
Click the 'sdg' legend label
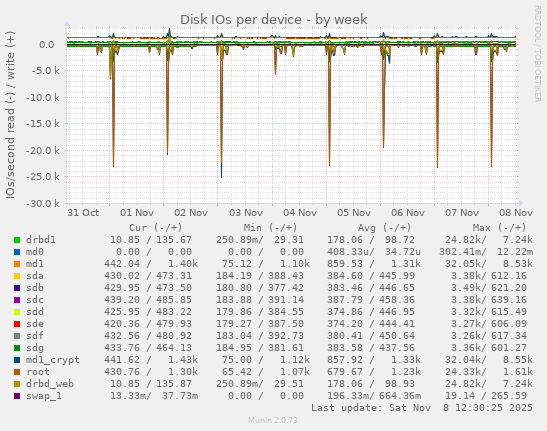pyautogui.click(x=35, y=348)
